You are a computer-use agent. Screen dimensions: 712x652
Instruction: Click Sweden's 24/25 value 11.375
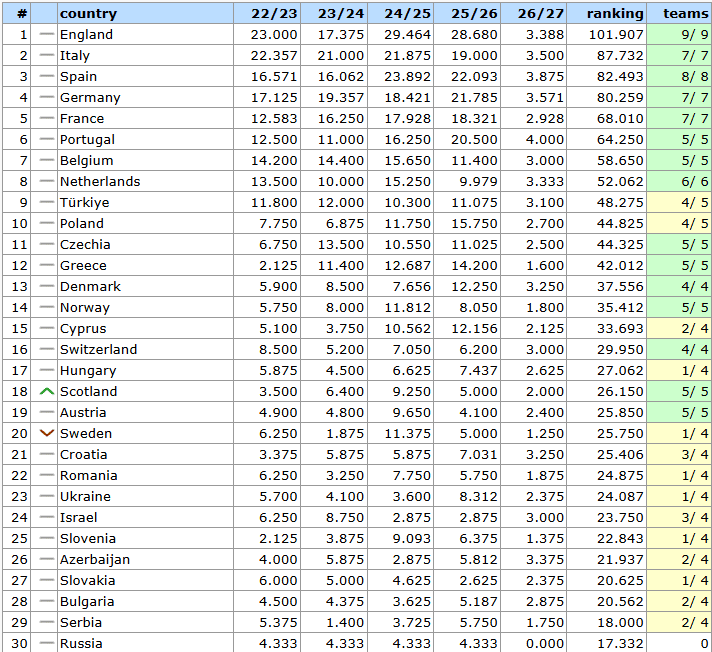click(407, 434)
